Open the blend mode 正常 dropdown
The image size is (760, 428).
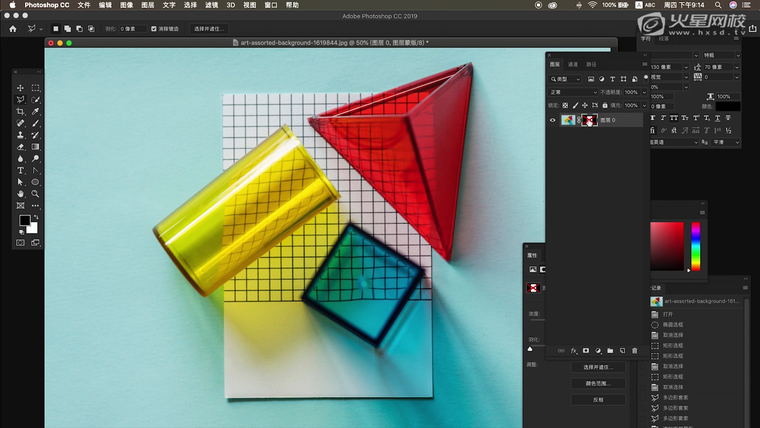click(x=574, y=91)
